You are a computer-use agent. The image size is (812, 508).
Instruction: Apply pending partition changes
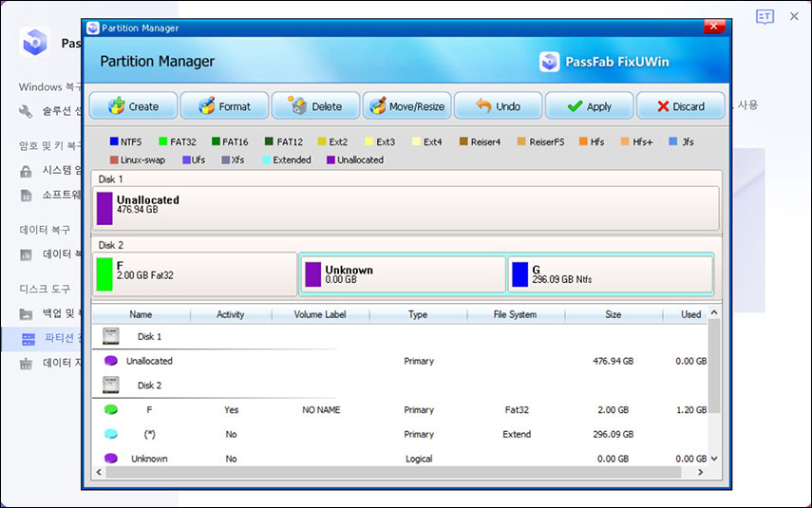(589, 106)
